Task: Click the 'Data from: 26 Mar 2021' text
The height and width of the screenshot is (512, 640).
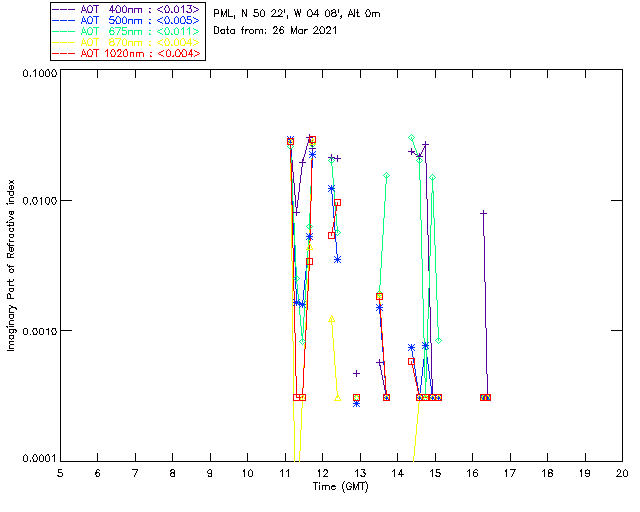Action: [275, 31]
